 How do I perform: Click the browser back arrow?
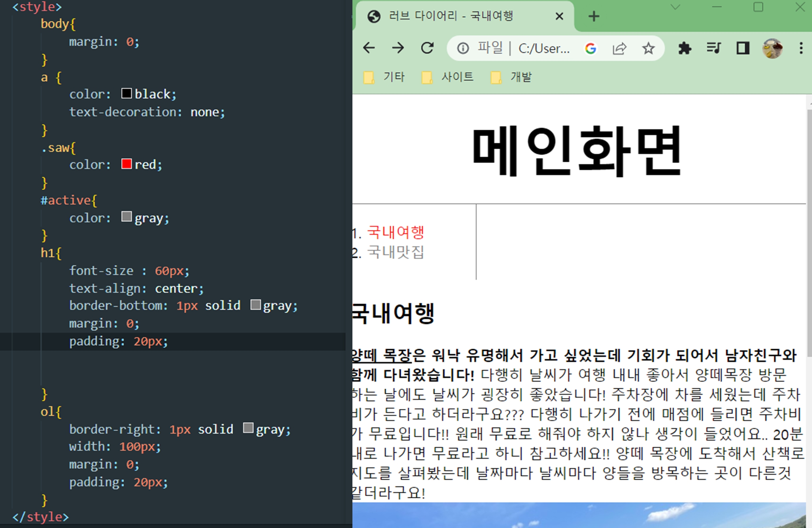369,48
